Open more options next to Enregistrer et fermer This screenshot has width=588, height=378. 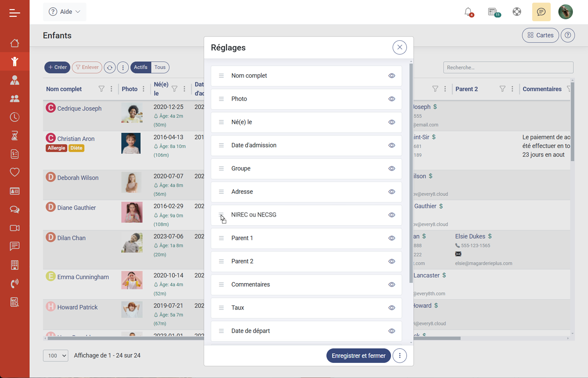coord(399,356)
